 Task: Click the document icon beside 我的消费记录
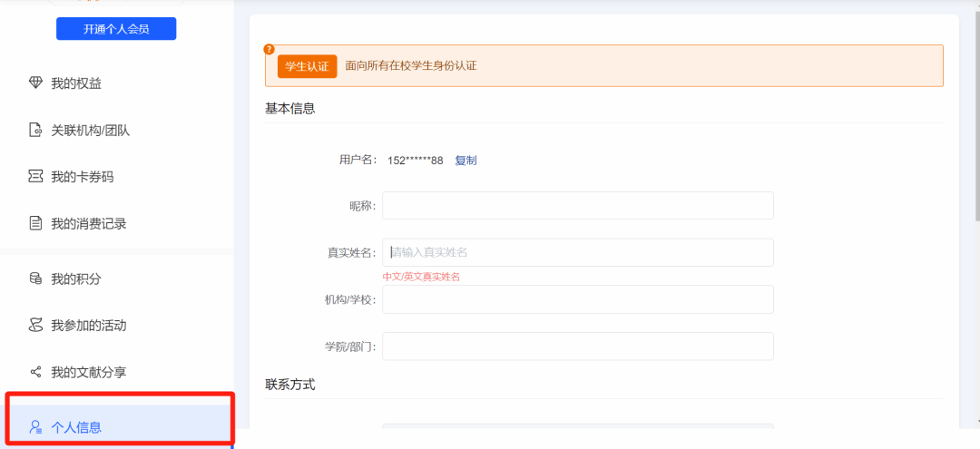pyautogui.click(x=35, y=223)
